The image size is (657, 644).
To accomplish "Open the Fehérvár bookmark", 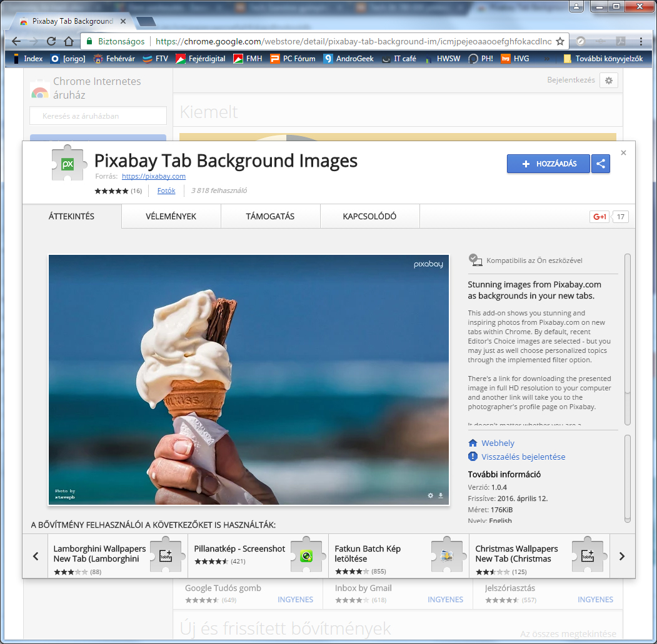I will [114, 59].
